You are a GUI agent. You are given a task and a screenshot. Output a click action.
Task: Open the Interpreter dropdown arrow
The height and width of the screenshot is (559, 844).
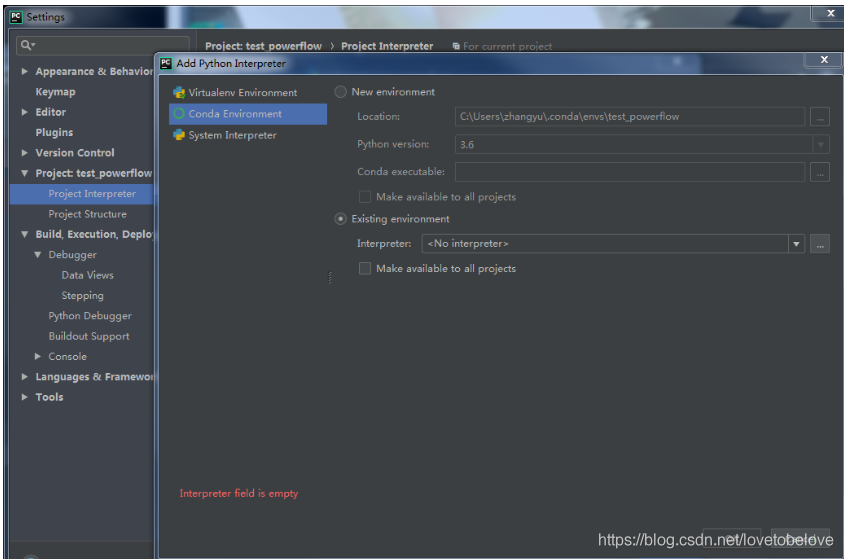point(796,244)
